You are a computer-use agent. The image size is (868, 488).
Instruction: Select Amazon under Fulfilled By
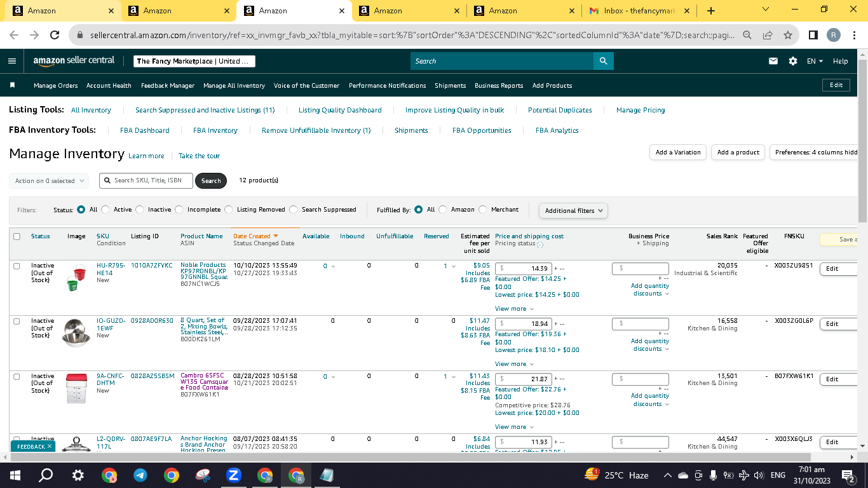point(443,210)
